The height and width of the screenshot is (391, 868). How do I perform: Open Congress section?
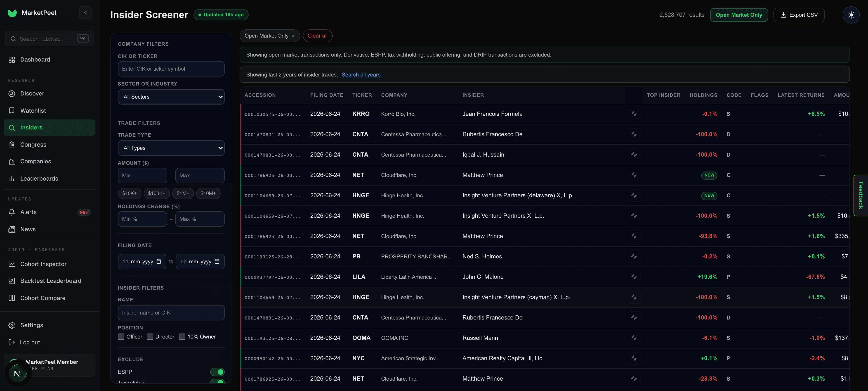49,144
